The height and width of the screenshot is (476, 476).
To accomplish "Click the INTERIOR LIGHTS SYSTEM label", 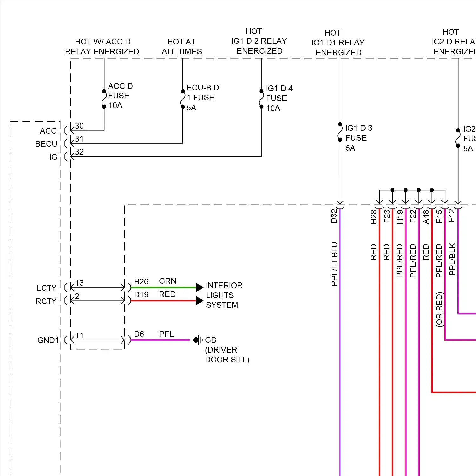I will pos(224,295).
